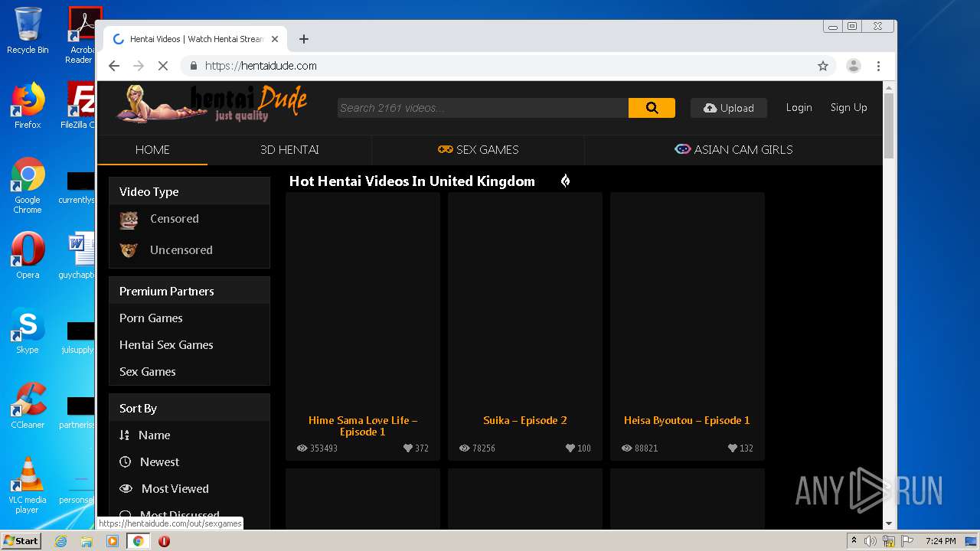Stop the page from loading
This screenshot has width=980, height=551.
163,66
